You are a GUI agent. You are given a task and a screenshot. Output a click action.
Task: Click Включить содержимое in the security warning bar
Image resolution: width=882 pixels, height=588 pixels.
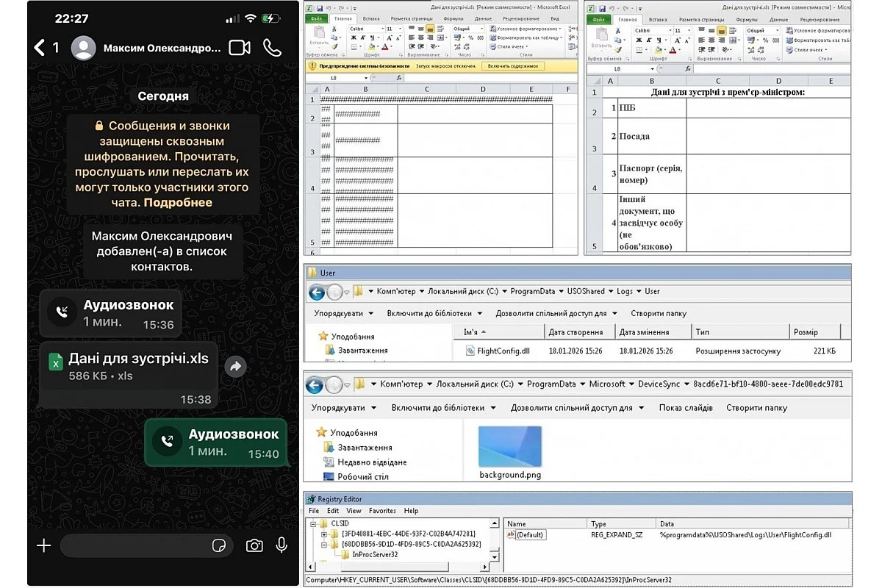click(x=513, y=66)
